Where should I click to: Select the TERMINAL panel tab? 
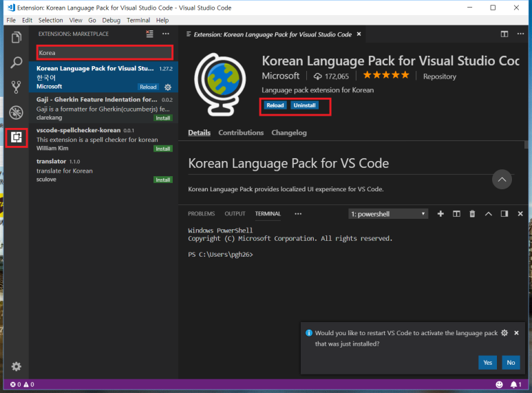pyautogui.click(x=268, y=214)
